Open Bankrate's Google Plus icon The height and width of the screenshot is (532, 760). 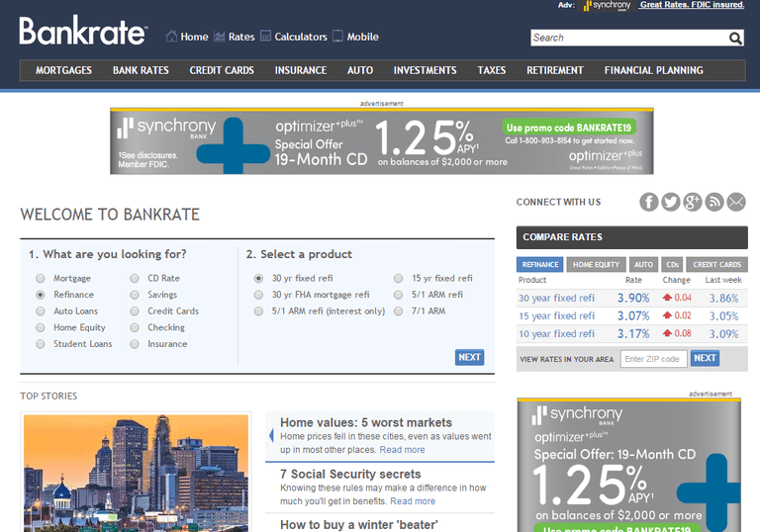tap(693, 202)
